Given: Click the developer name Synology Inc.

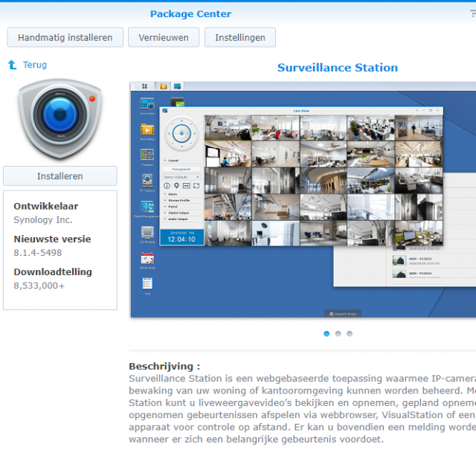Looking at the screenshot, I should point(43,220).
